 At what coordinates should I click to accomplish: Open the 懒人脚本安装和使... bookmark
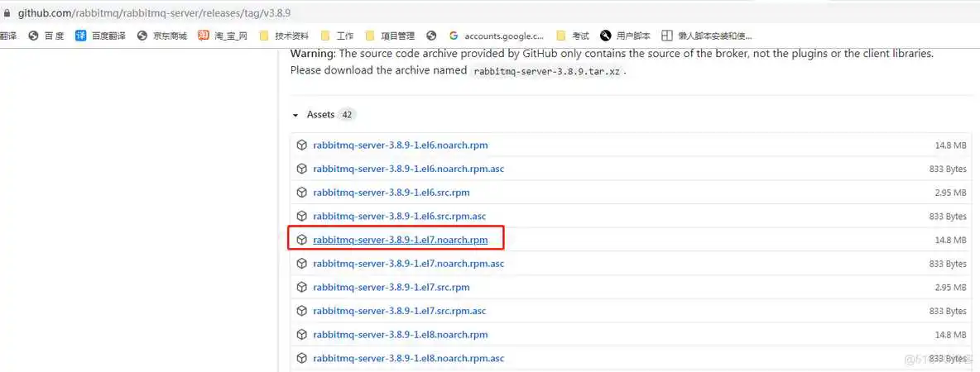point(707,36)
